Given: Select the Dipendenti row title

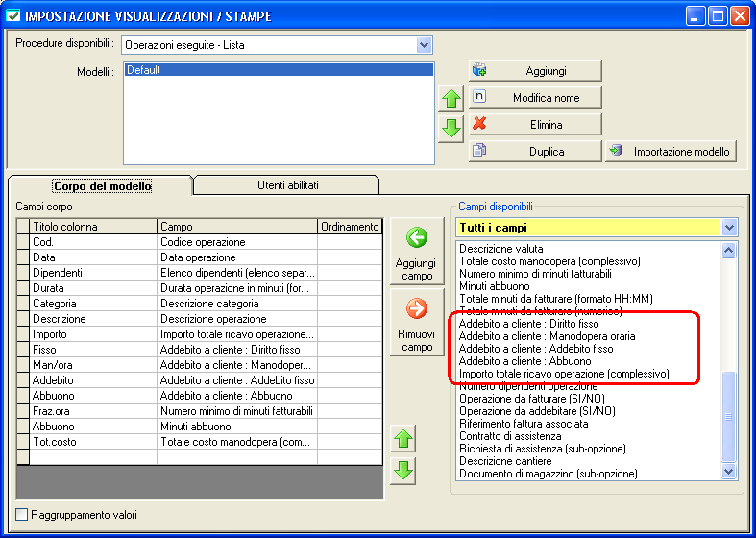Looking at the screenshot, I should click(x=93, y=273).
